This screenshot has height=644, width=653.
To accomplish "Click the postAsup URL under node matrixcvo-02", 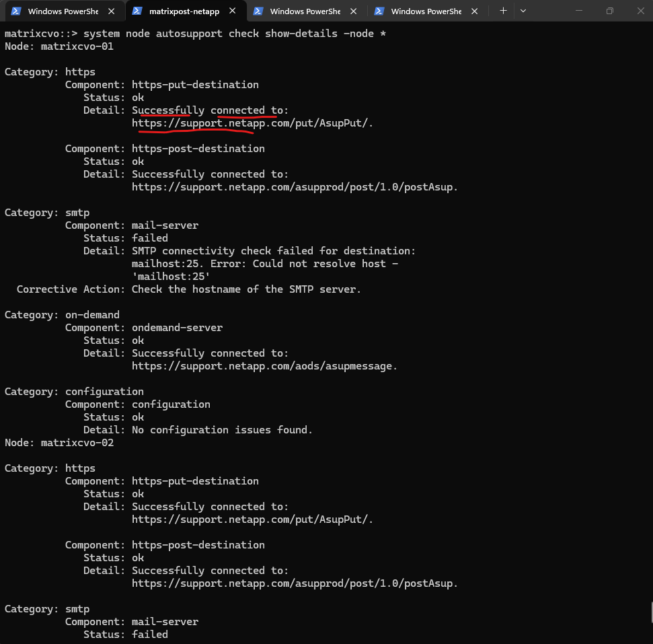I will coord(295,583).
